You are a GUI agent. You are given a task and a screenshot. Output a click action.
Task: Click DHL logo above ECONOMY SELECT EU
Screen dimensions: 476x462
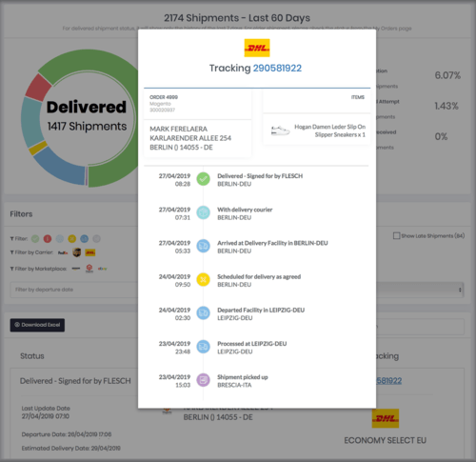(386, 418)
